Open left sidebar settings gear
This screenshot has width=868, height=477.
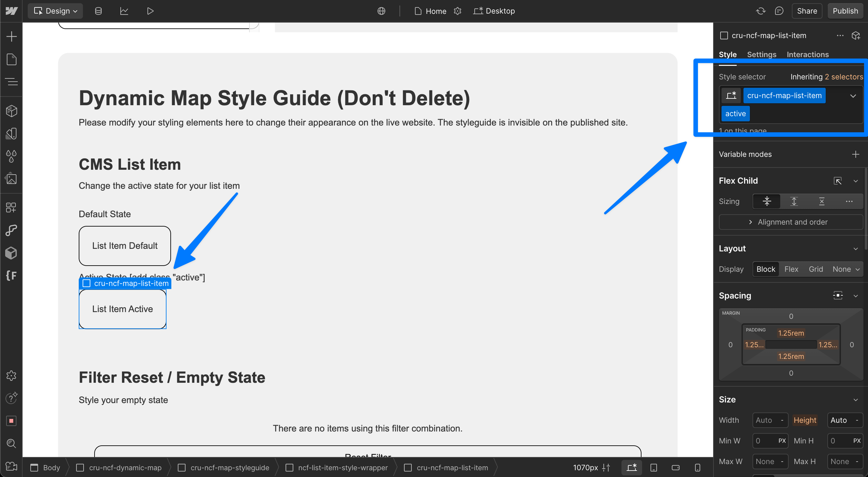tap(12, 376)
